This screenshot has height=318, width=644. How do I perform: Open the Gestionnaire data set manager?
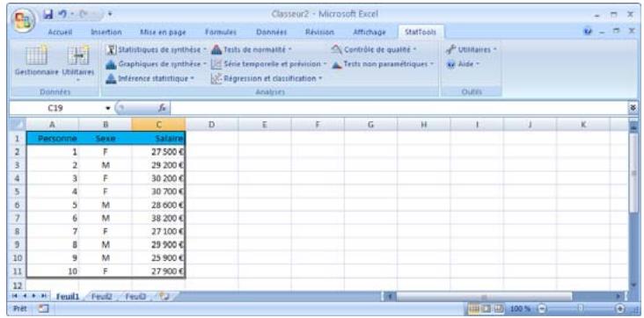(37, 61)
